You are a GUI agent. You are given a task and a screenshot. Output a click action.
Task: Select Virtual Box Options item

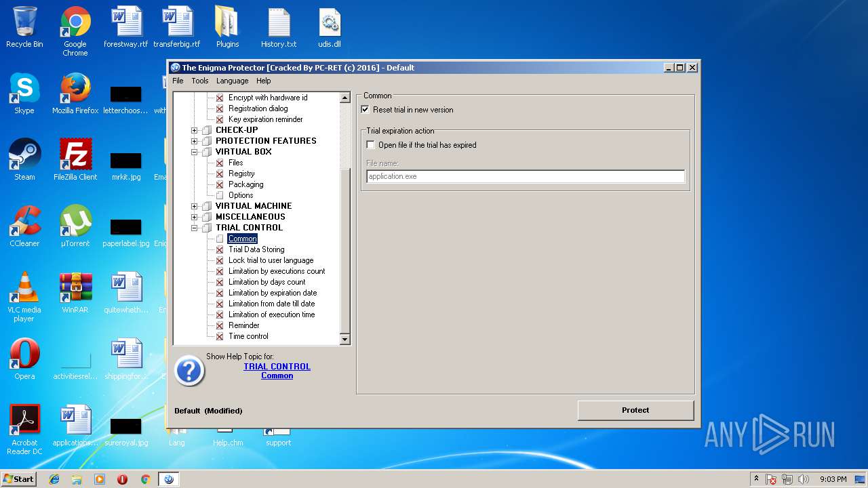241,195
